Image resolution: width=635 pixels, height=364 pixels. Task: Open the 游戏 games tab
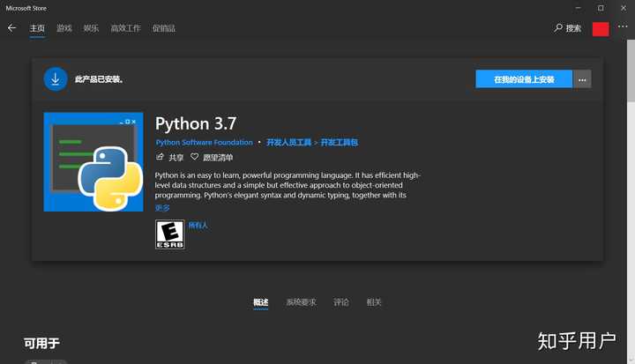(64, 28)
